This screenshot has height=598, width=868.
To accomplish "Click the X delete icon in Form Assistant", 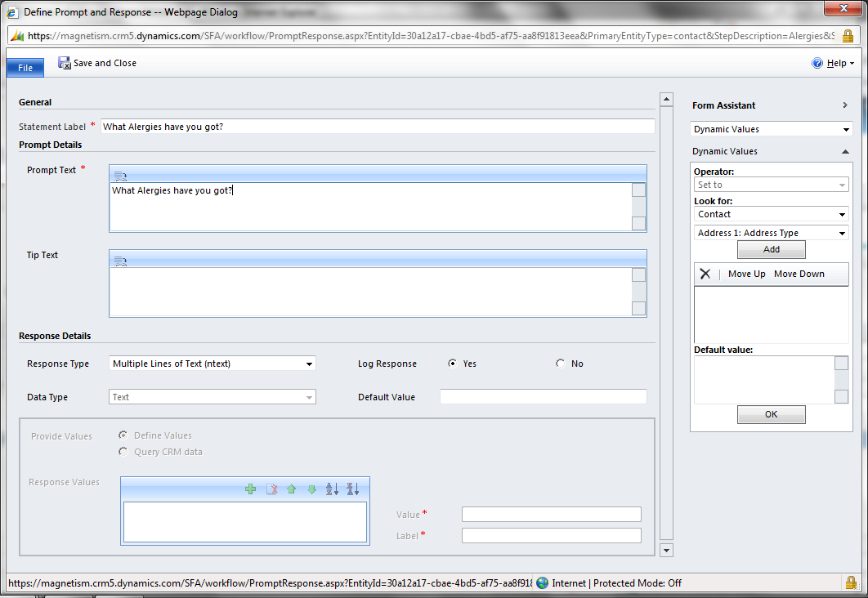I will pyautogui.click(x=705, y=274).
